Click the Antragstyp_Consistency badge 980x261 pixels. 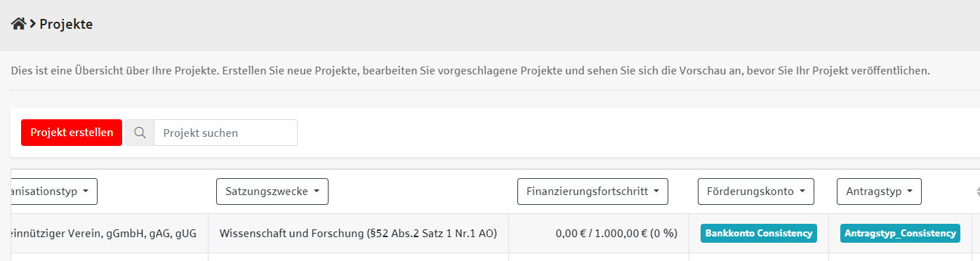900,234
